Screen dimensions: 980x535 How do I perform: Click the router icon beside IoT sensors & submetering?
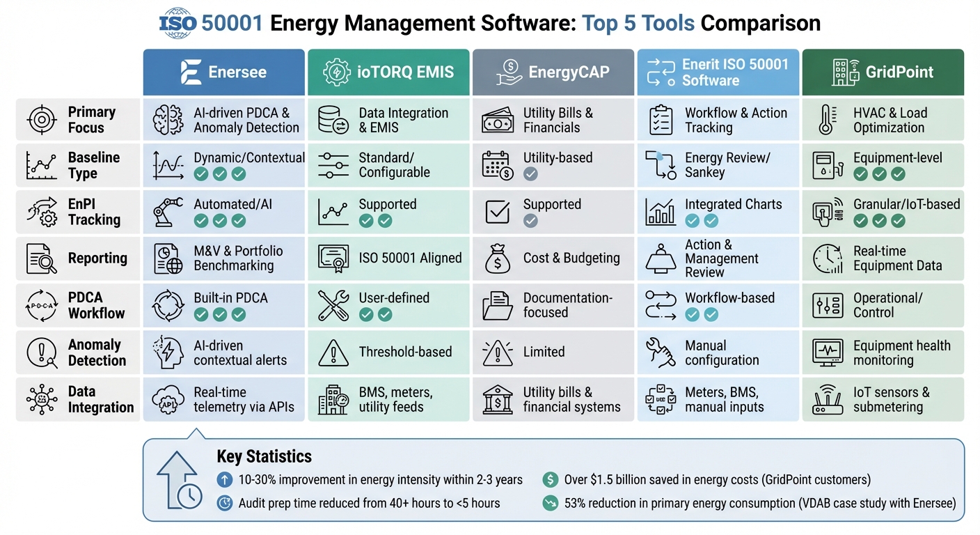pos(827,399)
